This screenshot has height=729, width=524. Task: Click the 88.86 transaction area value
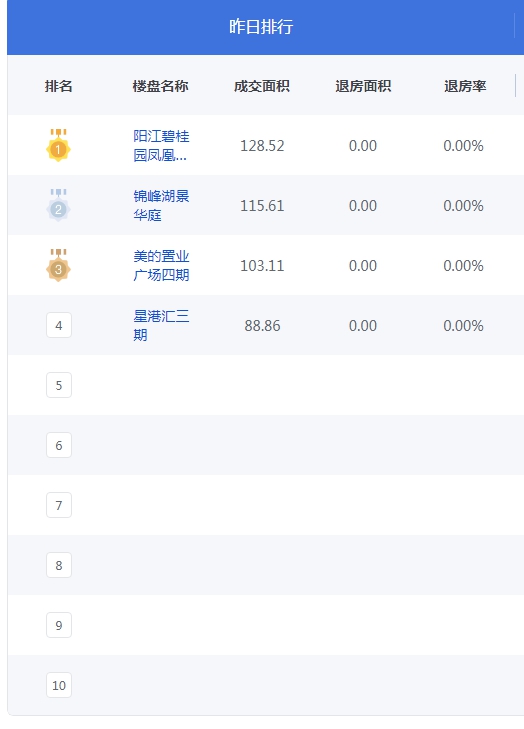[x=262, y=325]
